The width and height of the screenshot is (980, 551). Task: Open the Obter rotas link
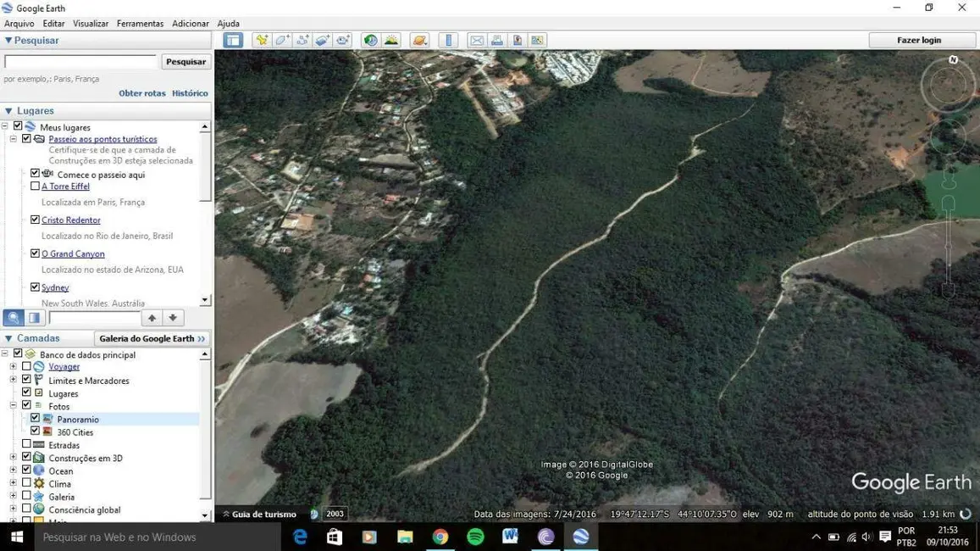(x=141, y=93)
